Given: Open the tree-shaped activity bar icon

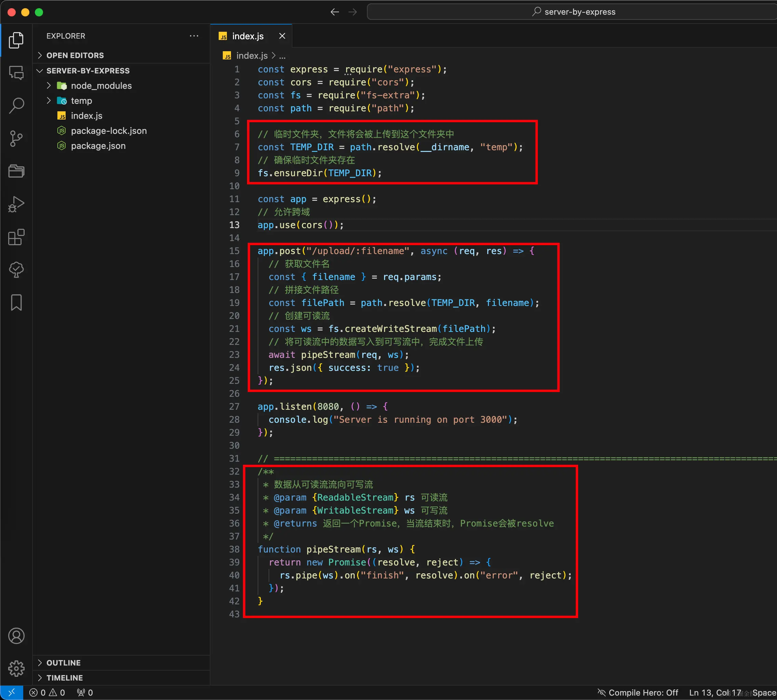Looking at the screenshot, I should click(x=16, y=270).
